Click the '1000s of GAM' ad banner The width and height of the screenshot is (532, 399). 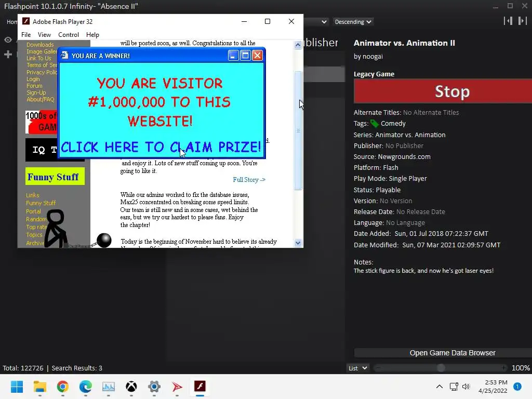[x=41, y=122]
